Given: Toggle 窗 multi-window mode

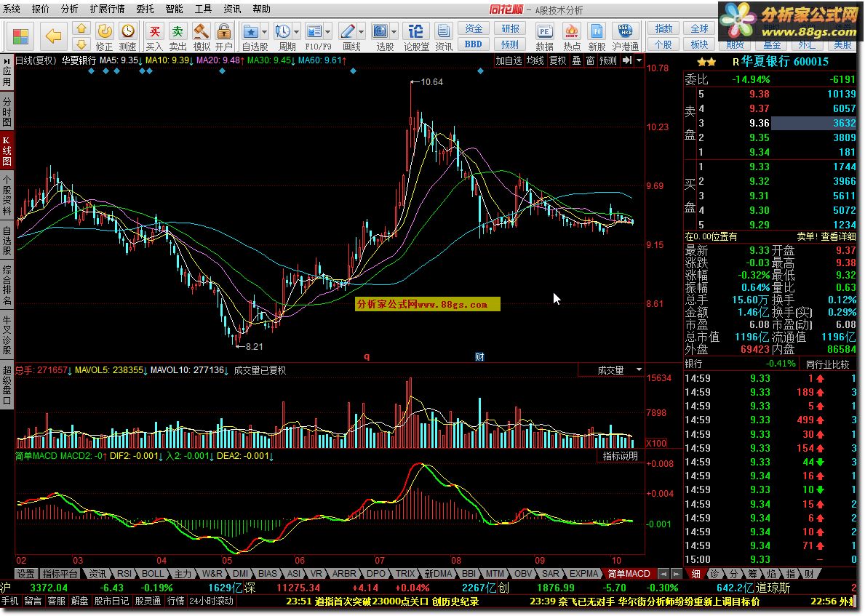Looking at the screenshot, I should click(590, 60).
